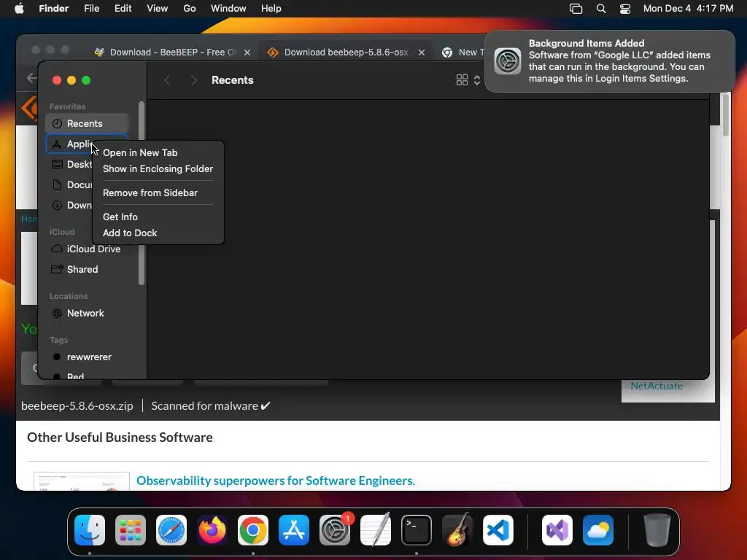Launch Terminal from the Dock
Image resolution: width=747 pixels, height=560 pixels.
417,530
